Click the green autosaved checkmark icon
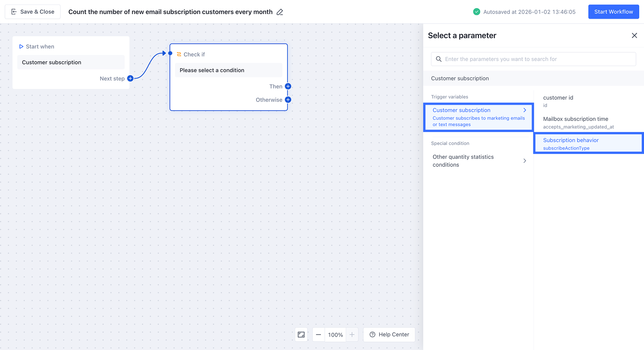Image resolution: width=644 pixels, height=350 pixels. (477, 12)
